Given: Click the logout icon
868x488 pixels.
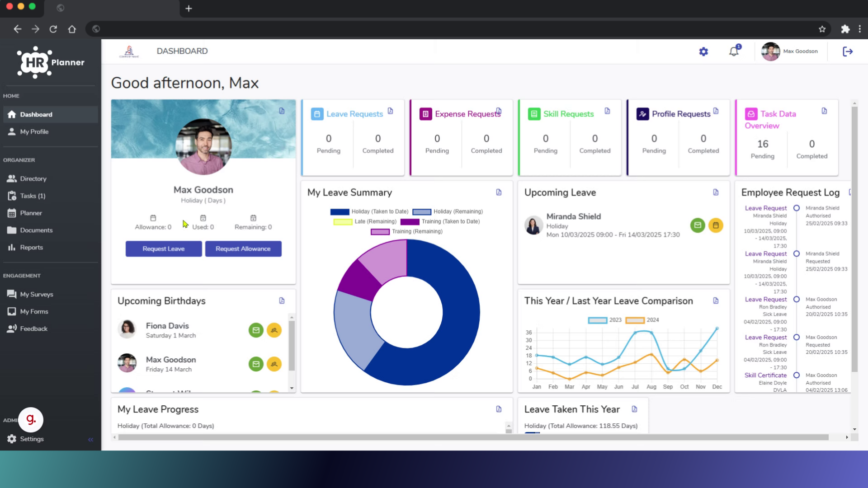Looking at the screenshot, I should (848, 52).
